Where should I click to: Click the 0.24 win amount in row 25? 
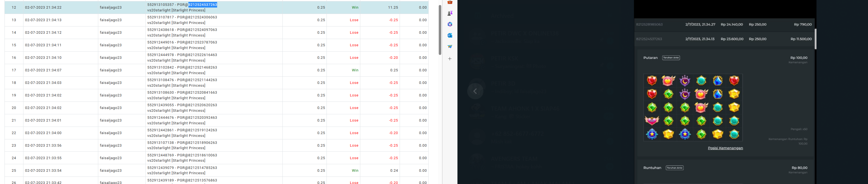point(394,171)
